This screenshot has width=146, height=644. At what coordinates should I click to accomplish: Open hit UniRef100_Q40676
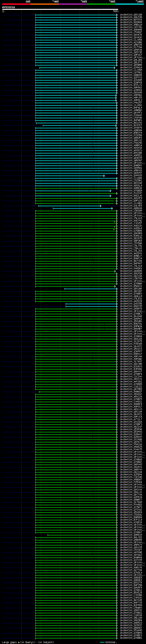[x=131, y=35]
